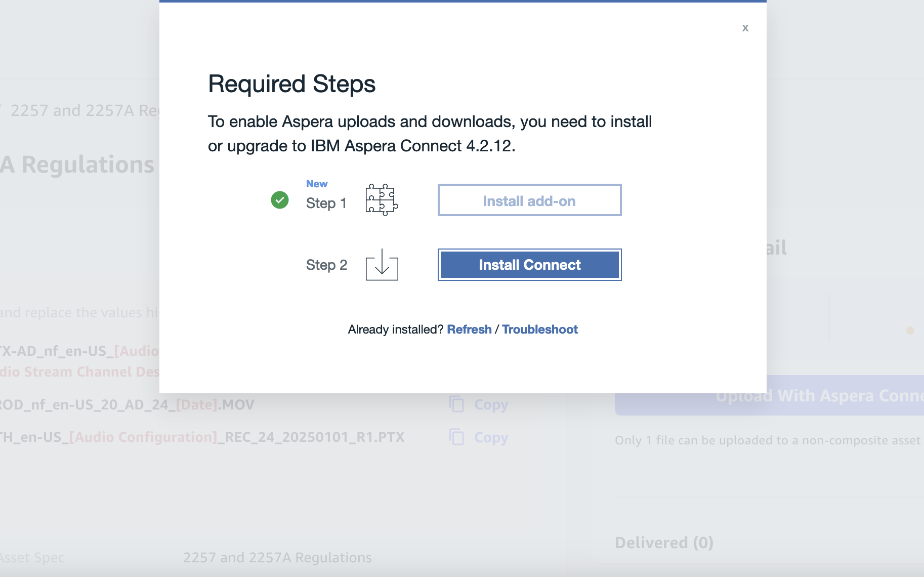This screenshot has height=577, width=924.
Task: Click the IBM Aspera Connect 4.2.12 description text
Action: (x=430, y=134)
